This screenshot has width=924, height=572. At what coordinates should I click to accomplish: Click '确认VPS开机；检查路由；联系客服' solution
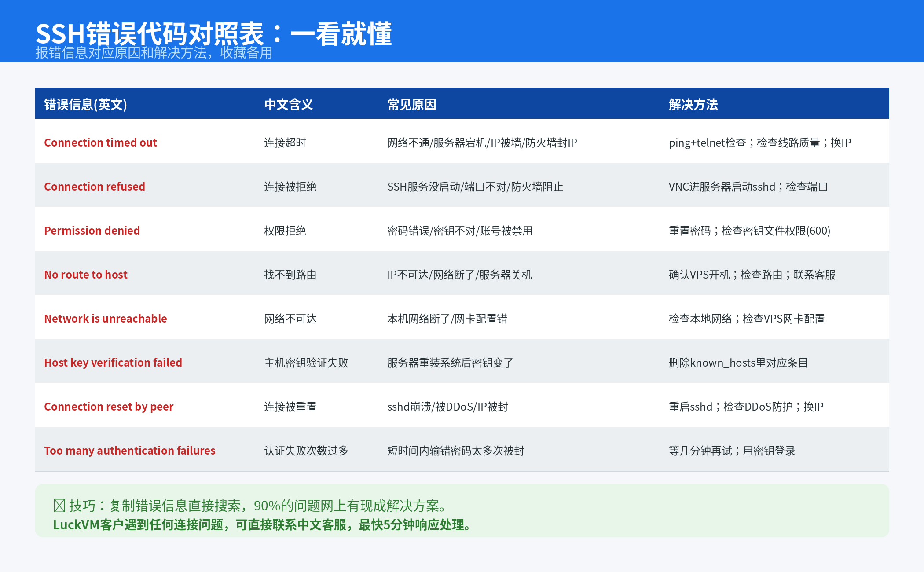[x=752, y=275]
